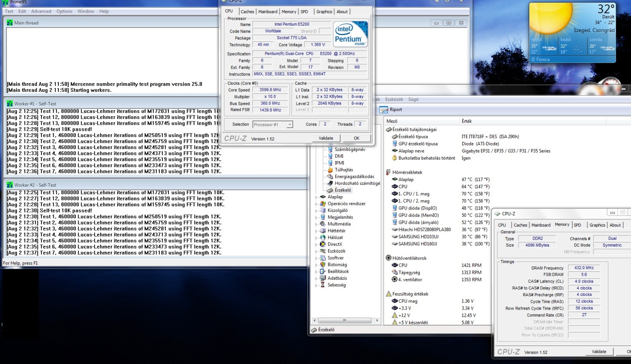Expand the Megjelenítés tree node

pyautogui.click(x=316, y=217)
